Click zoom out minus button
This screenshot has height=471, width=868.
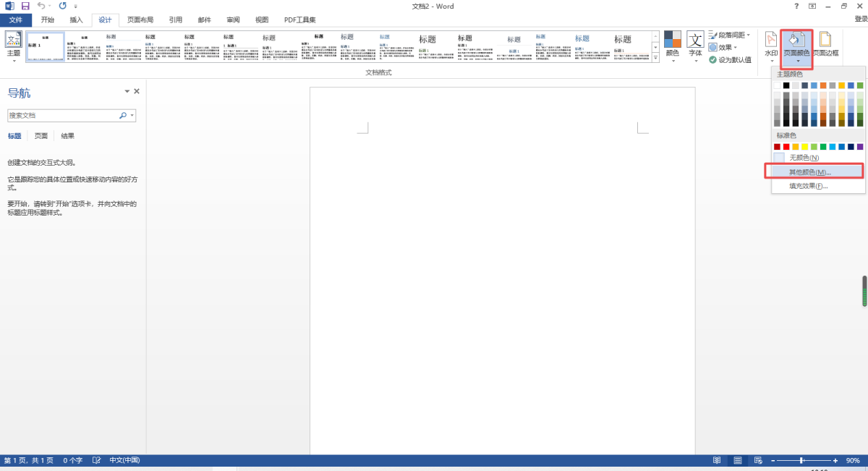(x=772, y=460)
